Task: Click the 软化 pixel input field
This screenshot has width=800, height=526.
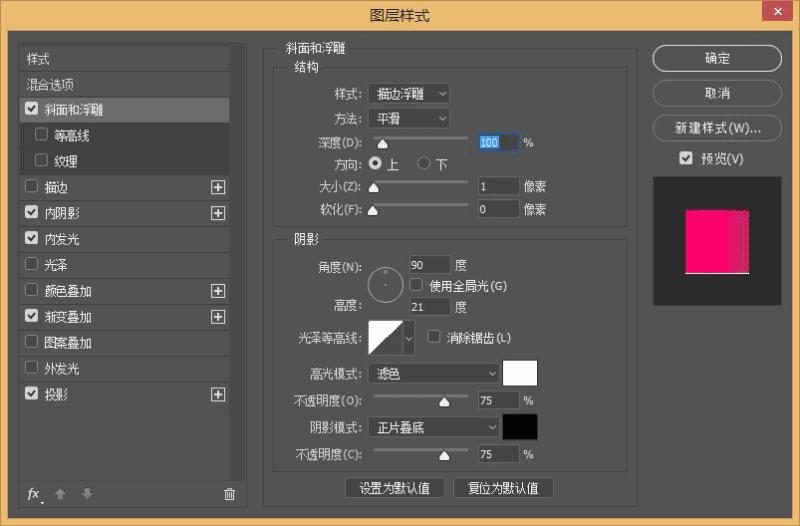Action: (x=498, y=209)
